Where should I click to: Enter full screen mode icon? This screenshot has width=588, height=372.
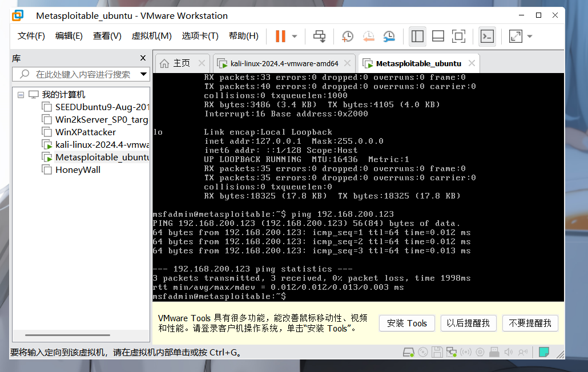pos(458,37)
